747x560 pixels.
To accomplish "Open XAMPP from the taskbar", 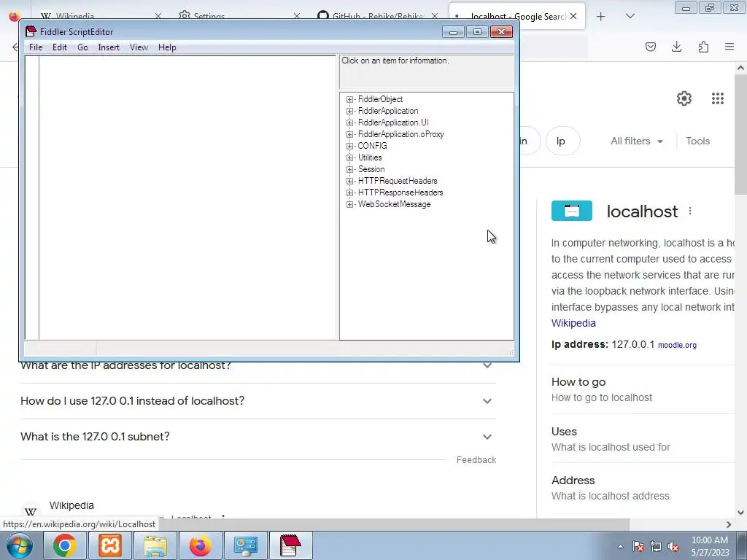I will click(110, 545).
